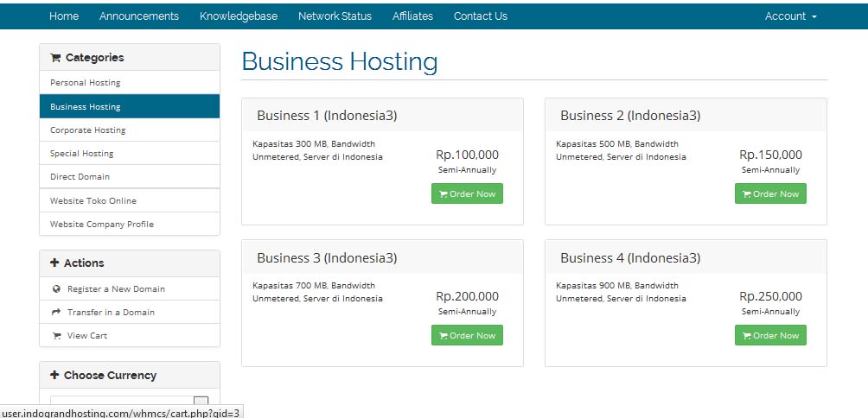The image size is (868, 418).
Task: Click the shopping cart icon in Categories header
Action: pyautogui.click(x=55, y=58)
